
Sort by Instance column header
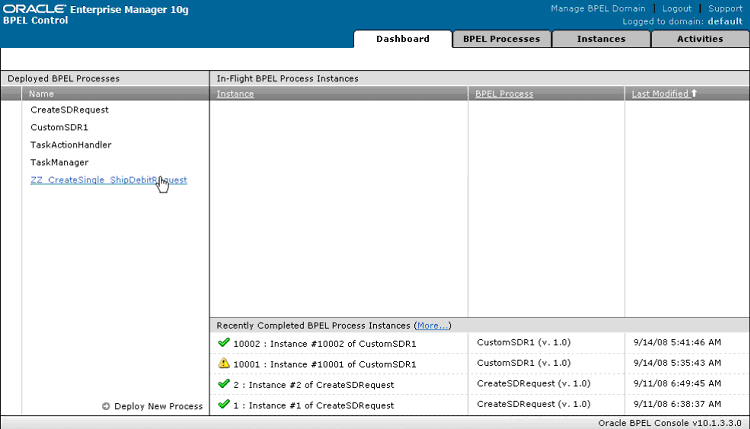pos(235,94)
